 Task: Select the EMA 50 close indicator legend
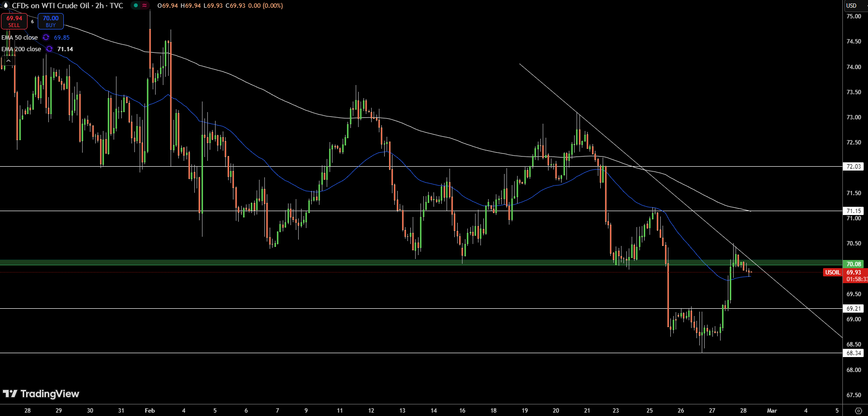20,37
